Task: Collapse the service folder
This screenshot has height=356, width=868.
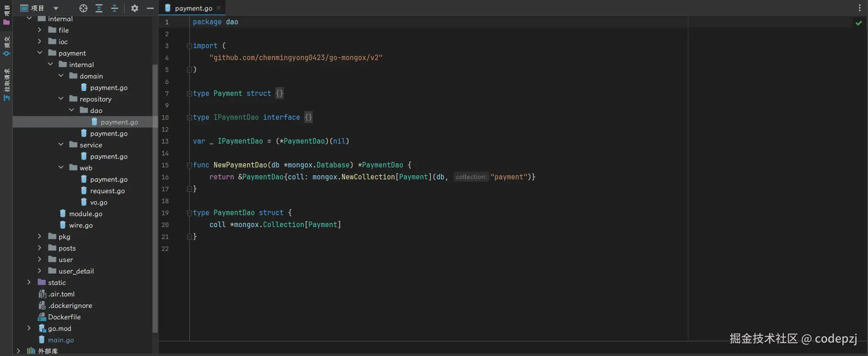Action: [x=61, y=145]
